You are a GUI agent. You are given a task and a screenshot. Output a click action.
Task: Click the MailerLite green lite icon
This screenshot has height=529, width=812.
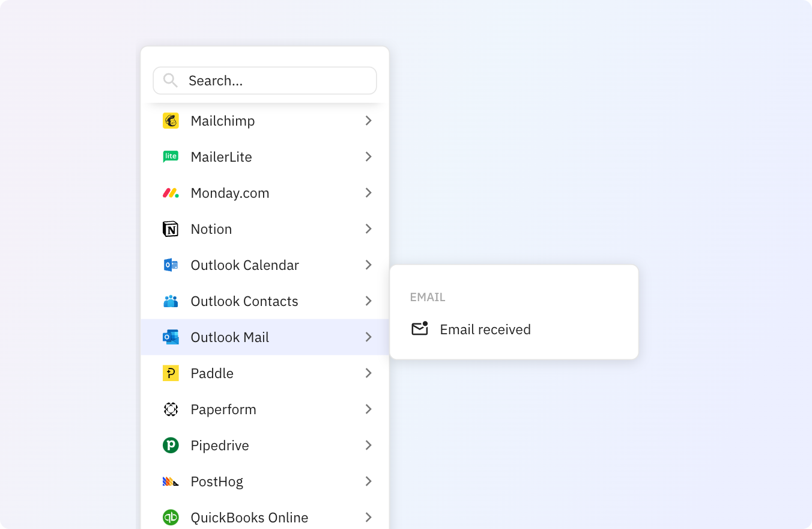pyautogui.click(x=171, y=157)
